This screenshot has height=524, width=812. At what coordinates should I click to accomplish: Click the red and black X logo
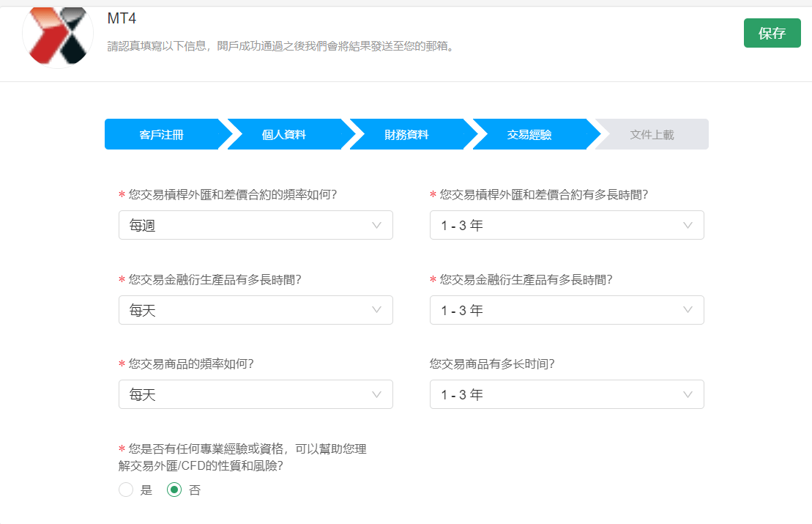[58, 37]
